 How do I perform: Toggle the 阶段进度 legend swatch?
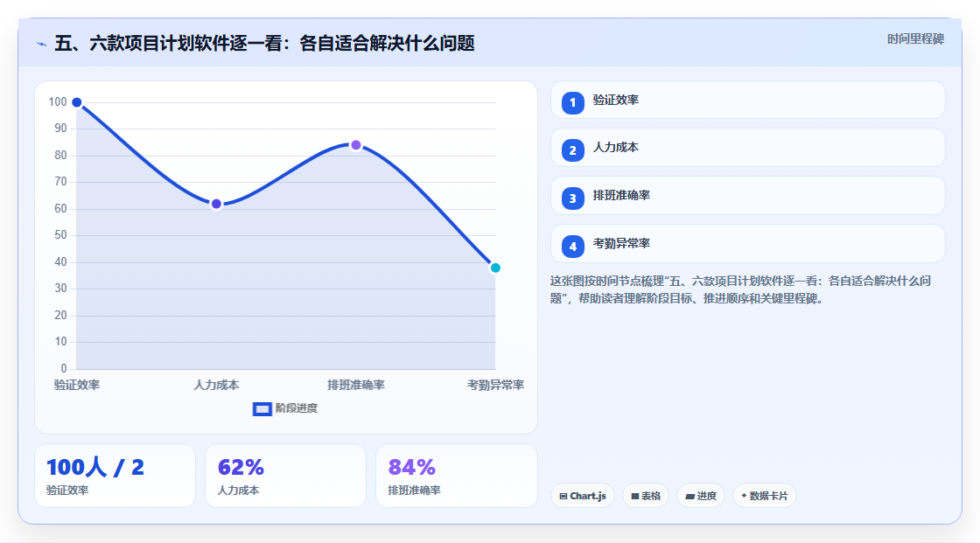[262, 409]
